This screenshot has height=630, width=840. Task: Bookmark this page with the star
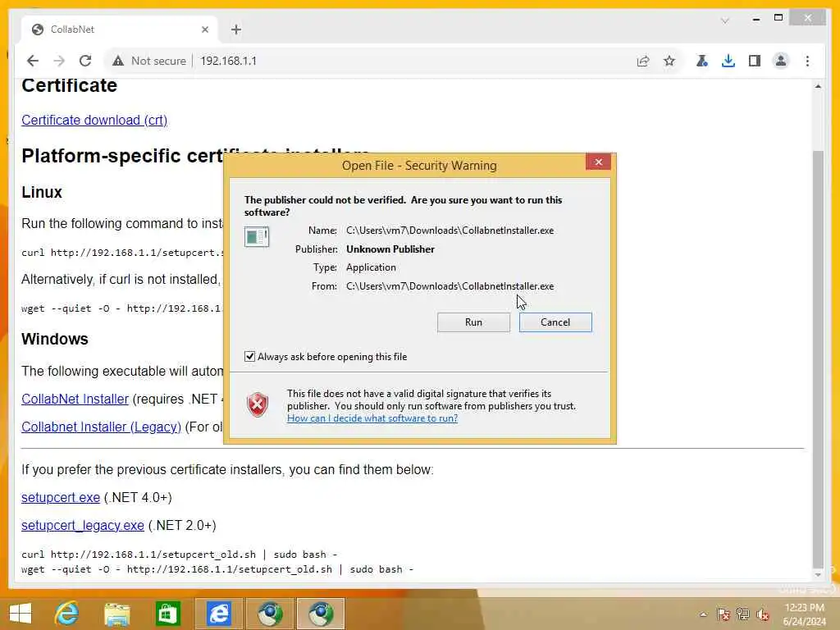(669, 61)
